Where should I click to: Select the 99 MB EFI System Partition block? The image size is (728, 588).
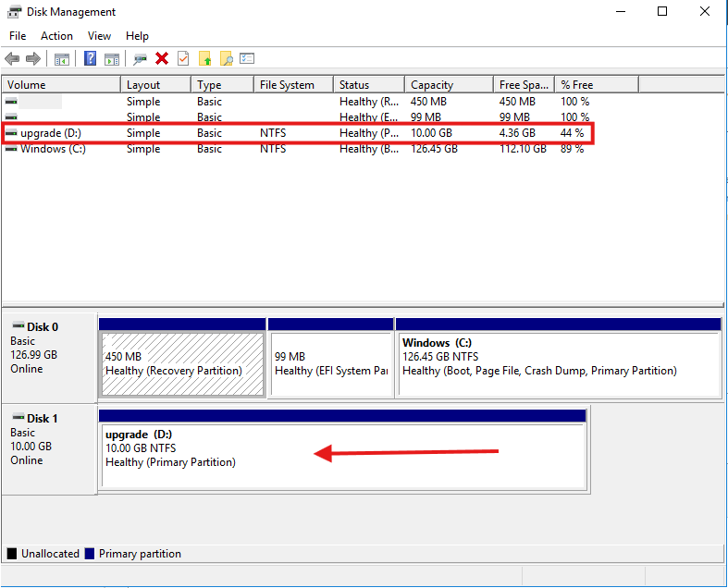pos(330,363)
